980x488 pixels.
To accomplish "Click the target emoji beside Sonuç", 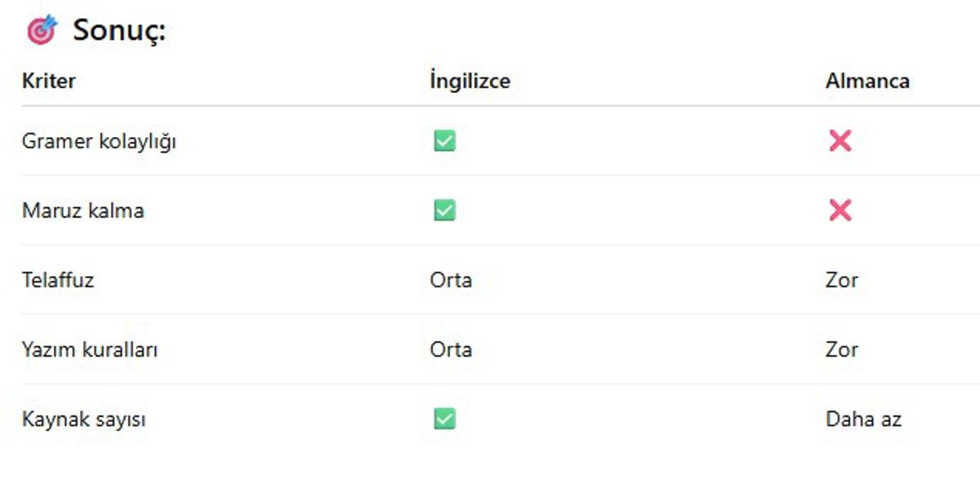I will click(x=42, y=30).
